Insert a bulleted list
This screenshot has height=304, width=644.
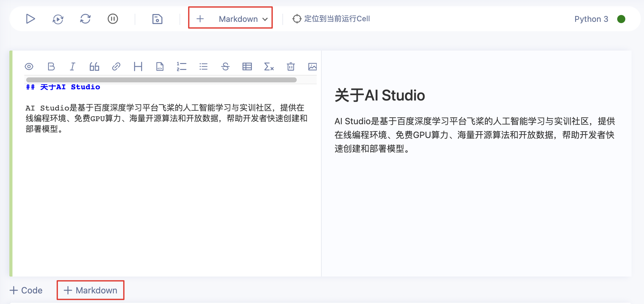[x=204, y=66]
